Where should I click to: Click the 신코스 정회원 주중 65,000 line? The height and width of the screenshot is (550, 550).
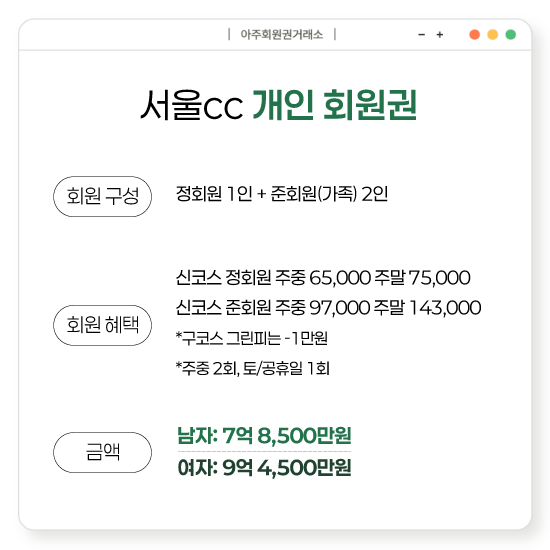click(x=323, y=277)
